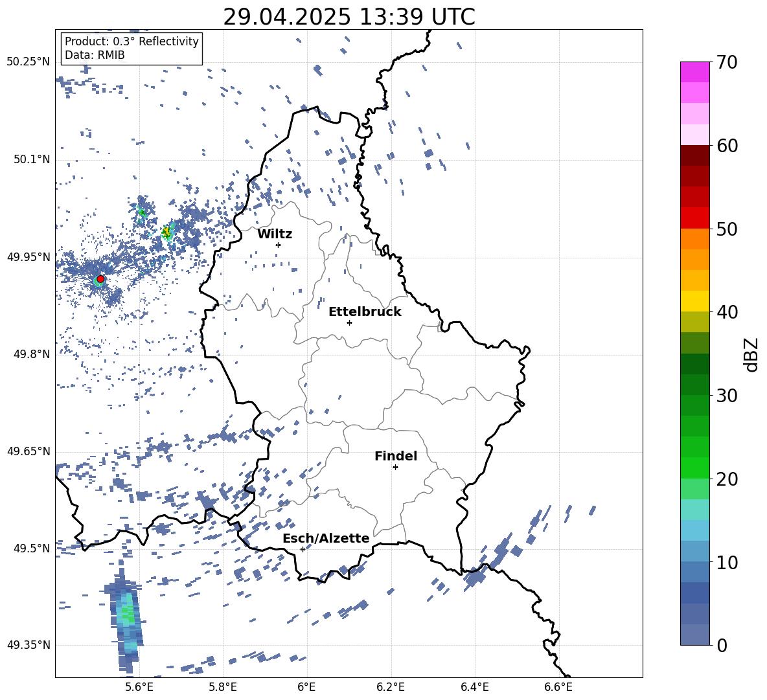Click the Findel city label
Viewport: 767px width, 700px height.
pos(396,456)
